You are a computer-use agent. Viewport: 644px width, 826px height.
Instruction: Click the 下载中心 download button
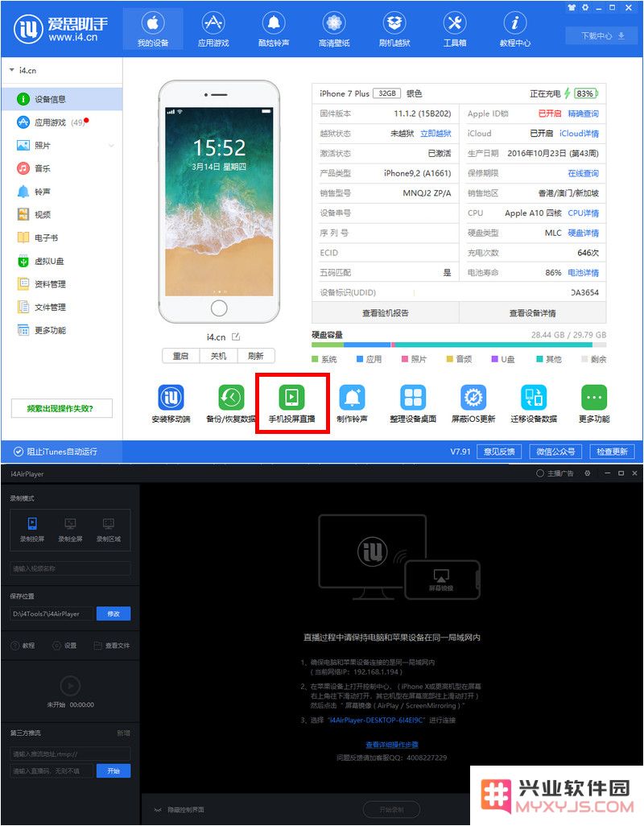pyautogui.click(x=602, y=35)
